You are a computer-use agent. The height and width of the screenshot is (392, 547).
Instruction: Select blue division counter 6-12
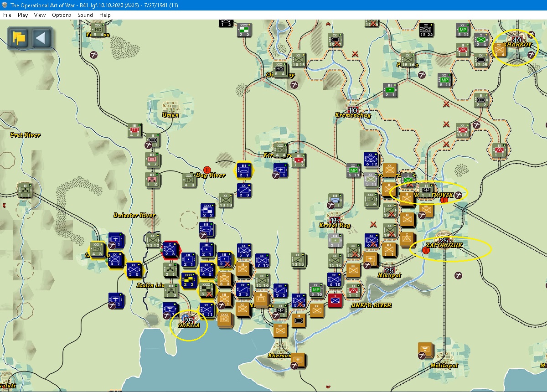371,160
